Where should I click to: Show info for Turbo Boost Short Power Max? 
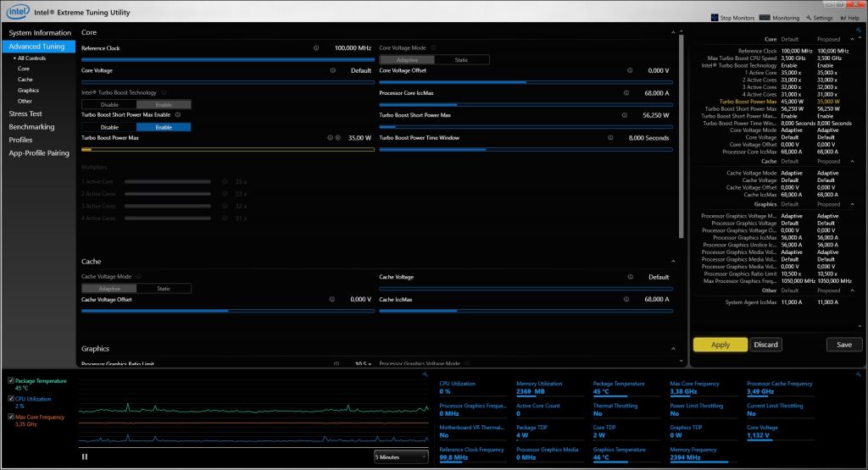click(x=625, y=115)
